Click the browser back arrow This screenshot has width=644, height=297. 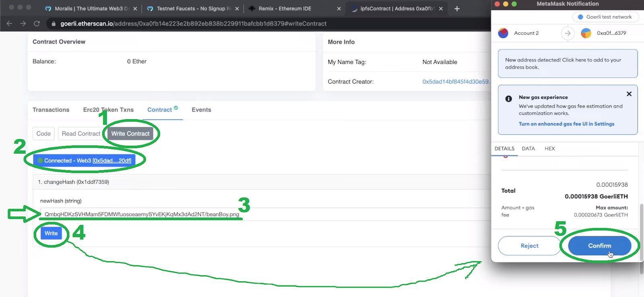pos(9,24)
